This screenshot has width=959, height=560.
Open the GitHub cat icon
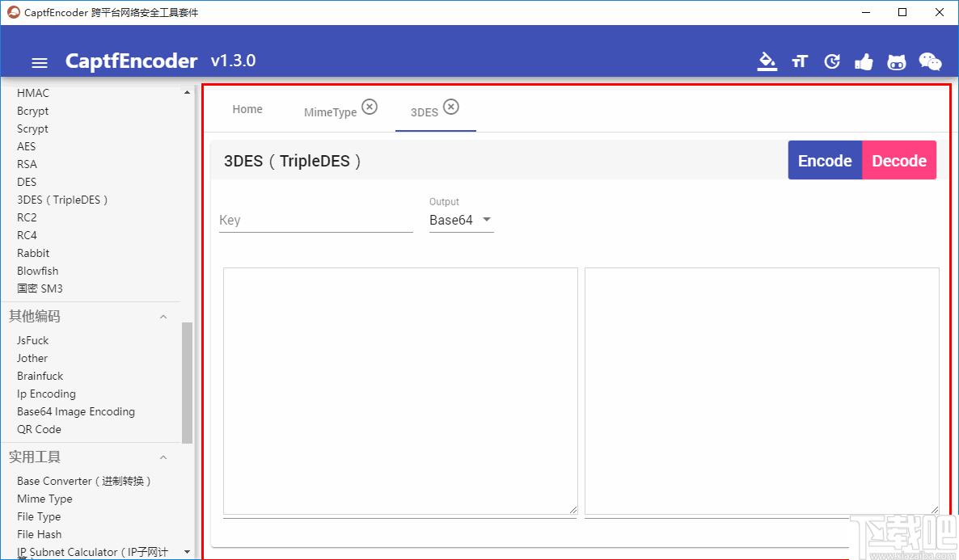896,61
